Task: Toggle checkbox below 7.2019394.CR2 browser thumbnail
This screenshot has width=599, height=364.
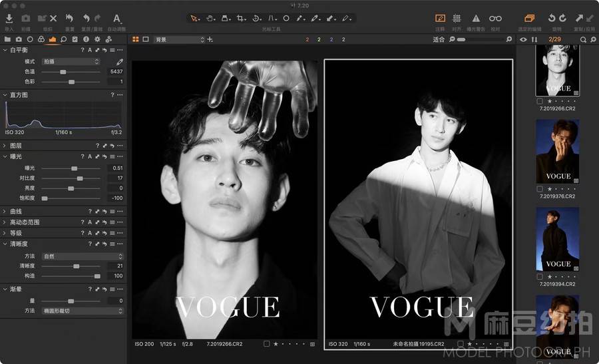Action: click(540, 277)
